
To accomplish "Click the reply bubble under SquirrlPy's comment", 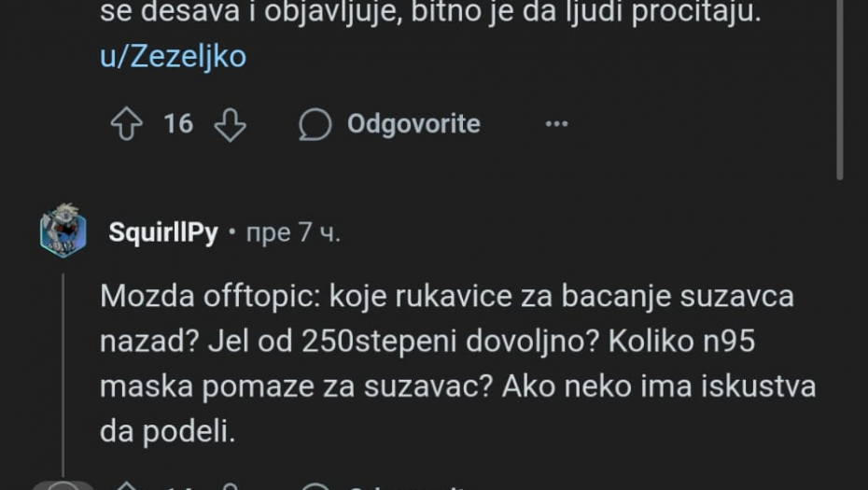I will point(315,486).
